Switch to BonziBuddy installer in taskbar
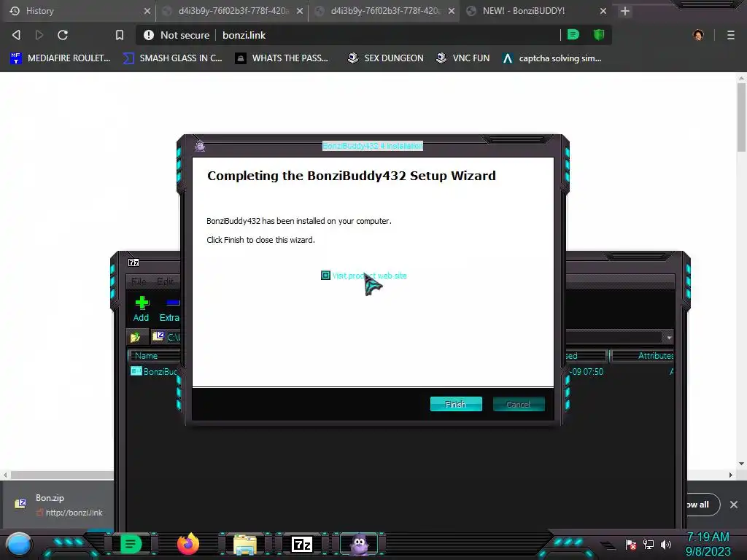The width and height of the screenshot is (747, 560). click(360, 544)
